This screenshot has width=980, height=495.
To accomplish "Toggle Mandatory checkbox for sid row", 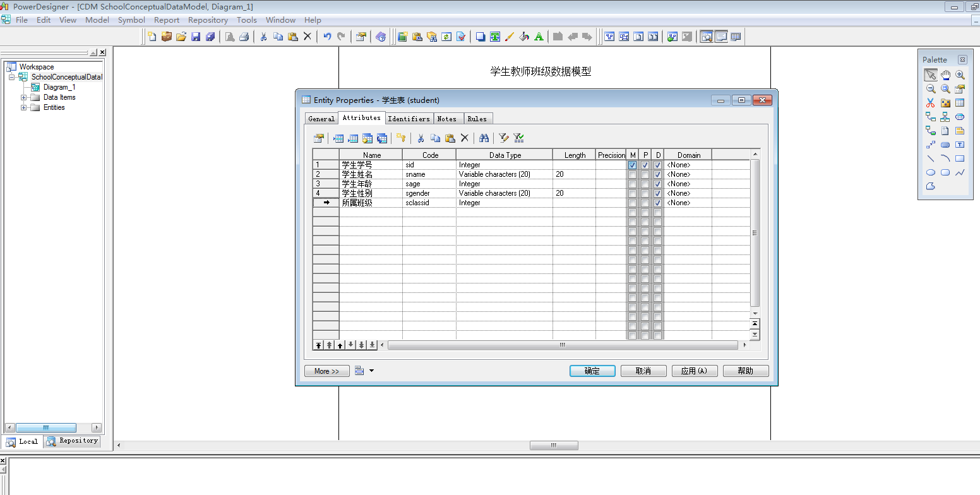I will tap(632, 165).
